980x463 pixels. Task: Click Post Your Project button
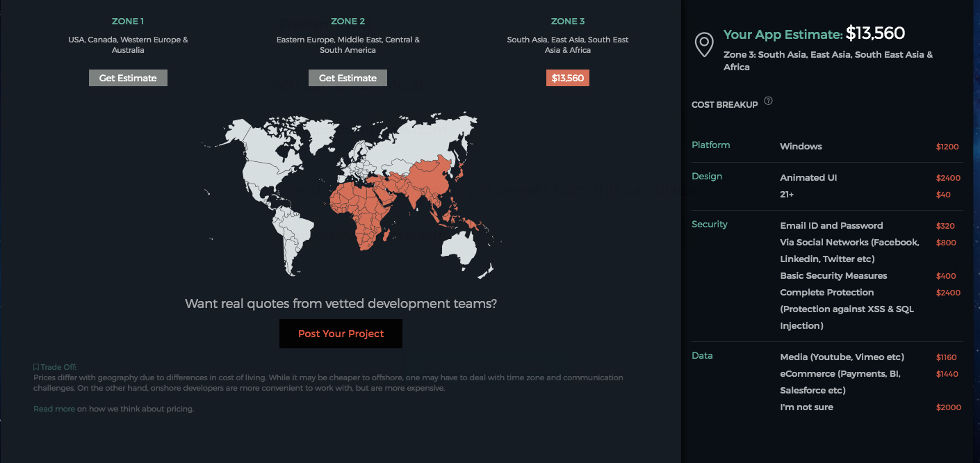click(x=341, y=334)
